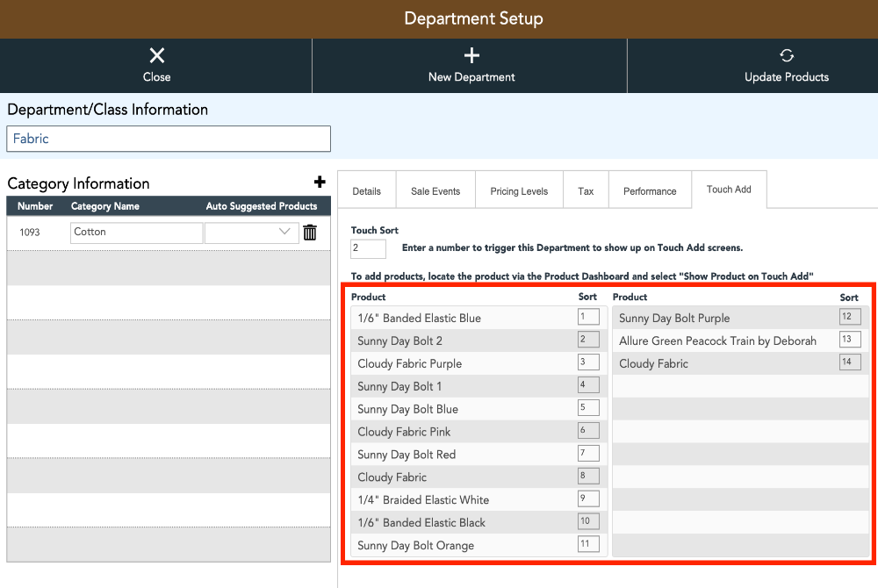Click the sort box for Sunny Day Bolt Purple
The width and height of the screenshot is (878, 588).
click(850, 317)
